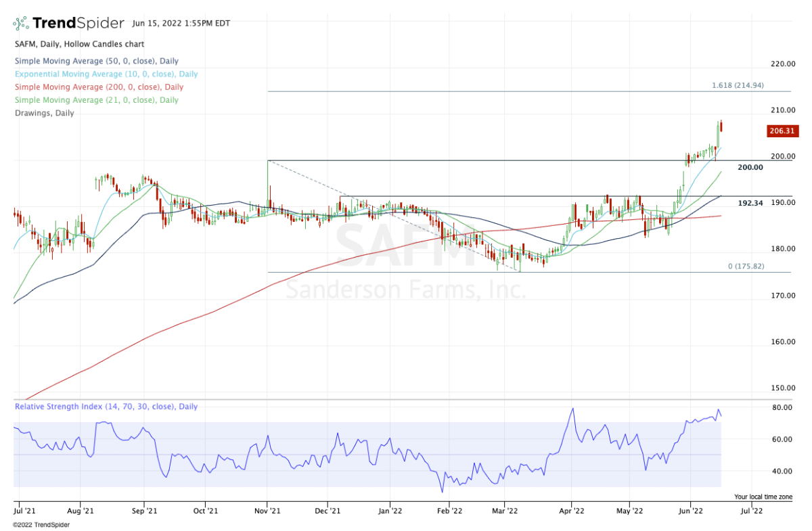812x531 pixels.
Task: Click the Jul '22 date axis label
Action: tap(751, 511)
